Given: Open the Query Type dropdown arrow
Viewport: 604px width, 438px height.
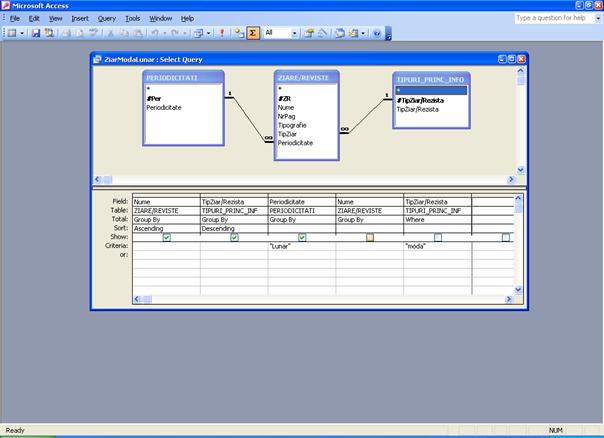Looking at the screenshot, I should [207, 33].
